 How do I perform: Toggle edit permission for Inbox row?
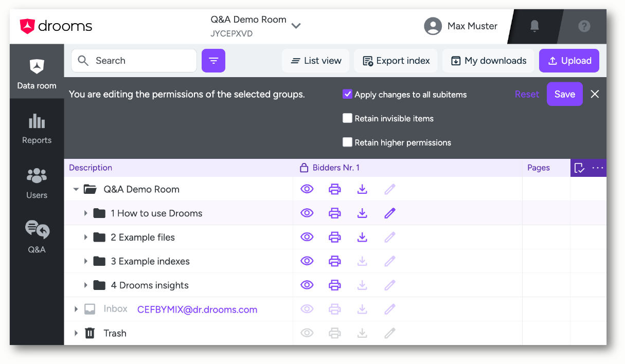(x=390, y=309)
